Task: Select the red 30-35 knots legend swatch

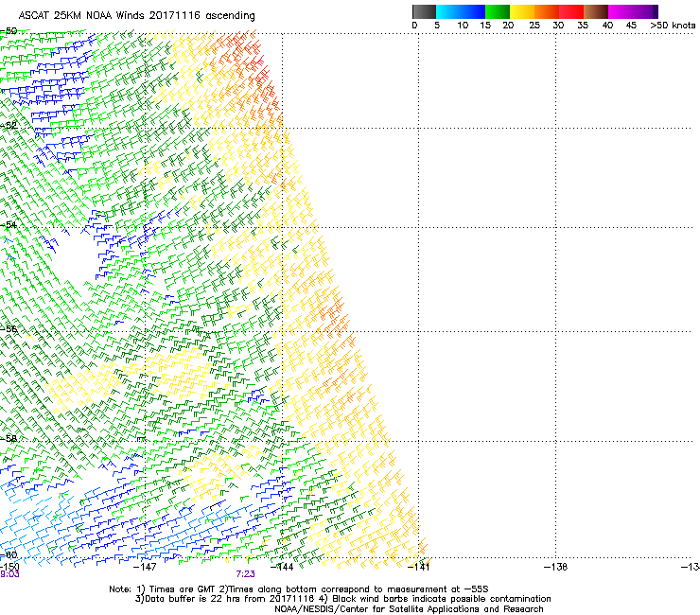Action: click(571, 11)
